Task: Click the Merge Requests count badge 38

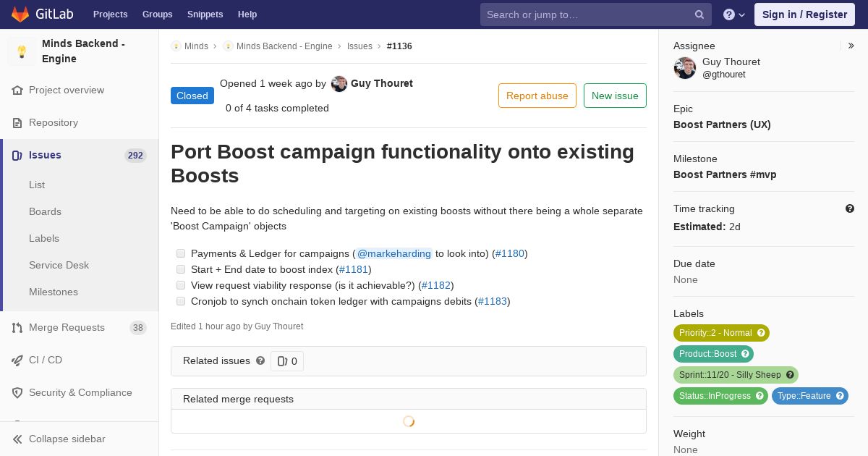Action: (137, 328)
